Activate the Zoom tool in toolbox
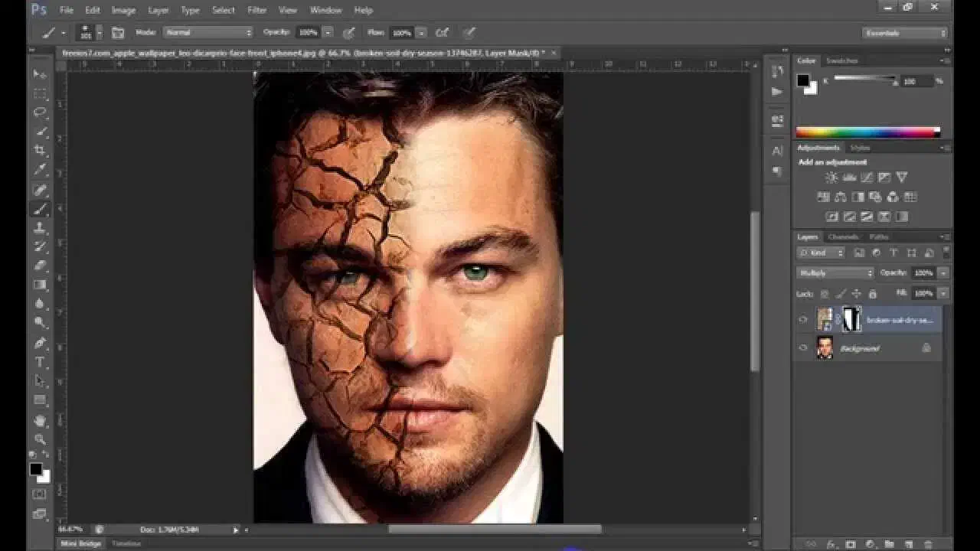The height and width of the screenshot is (551, 980). (40, 439)
